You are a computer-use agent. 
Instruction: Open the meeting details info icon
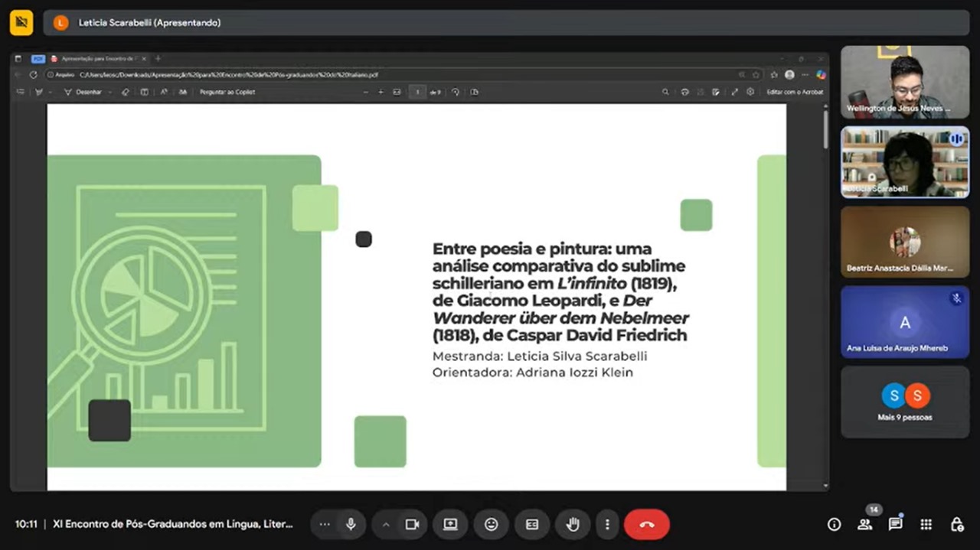point(834,524)
